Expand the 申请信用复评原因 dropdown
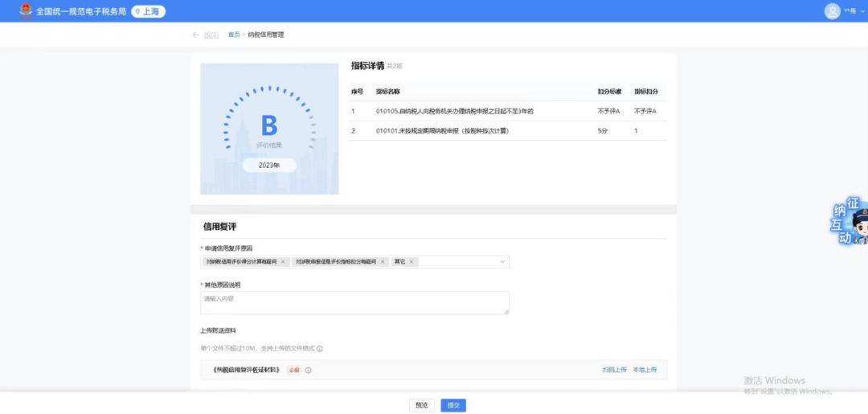 pos(502,262)
